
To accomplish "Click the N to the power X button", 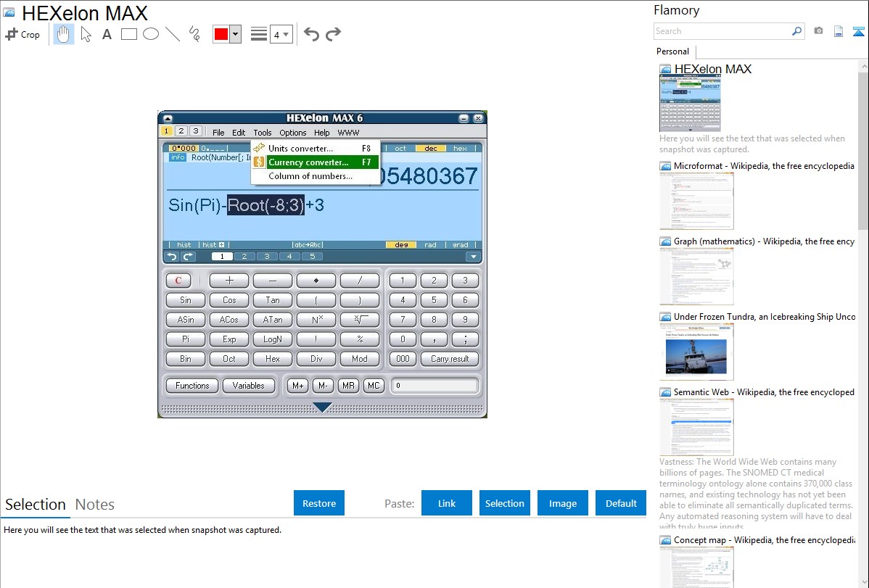I will (x=316, y=320).
